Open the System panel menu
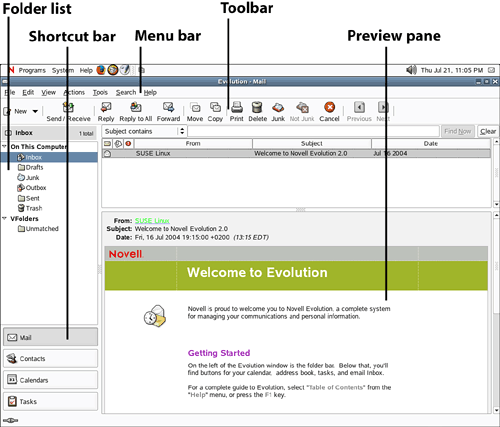 pyautogui.click(x=63, y=70)
